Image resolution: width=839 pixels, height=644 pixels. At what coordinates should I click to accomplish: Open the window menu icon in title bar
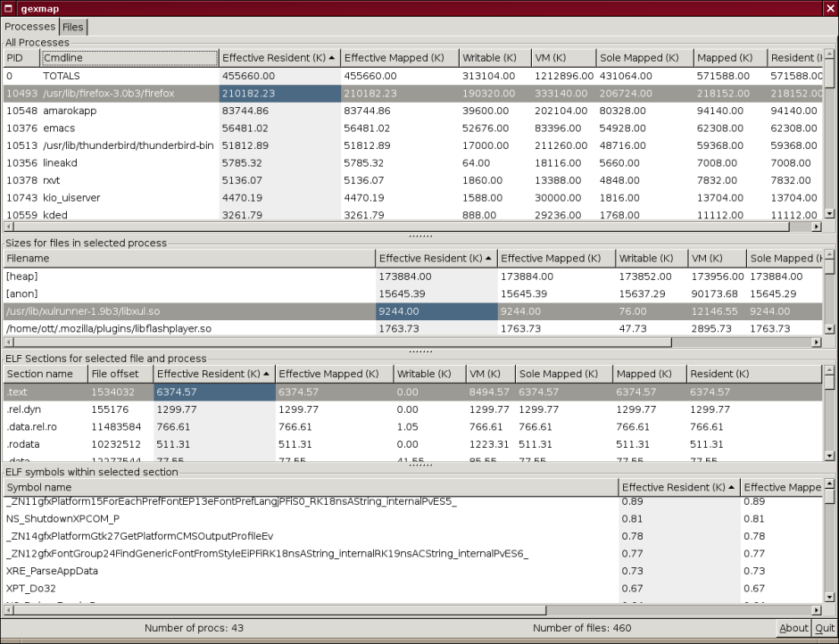tap(8, 8)
